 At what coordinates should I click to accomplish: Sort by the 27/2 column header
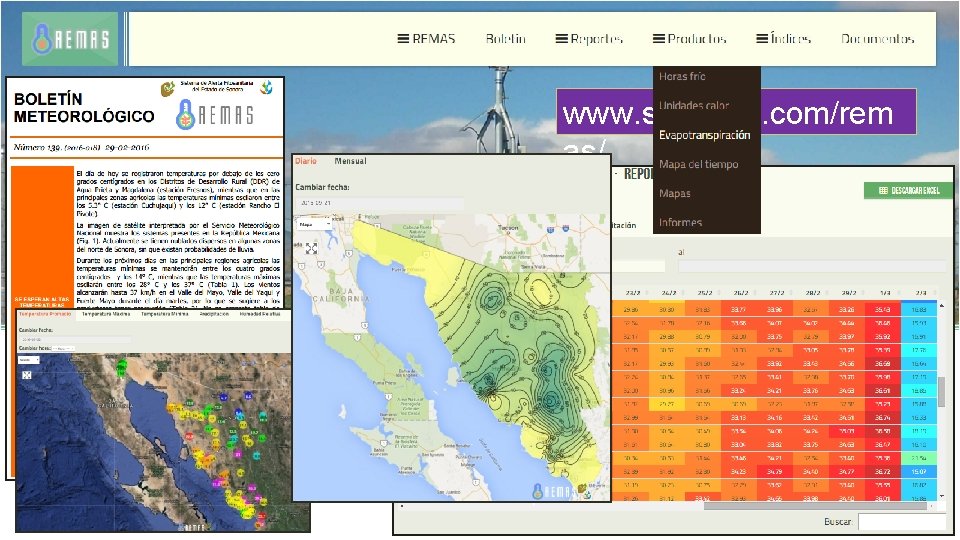[x=777, y=293]
